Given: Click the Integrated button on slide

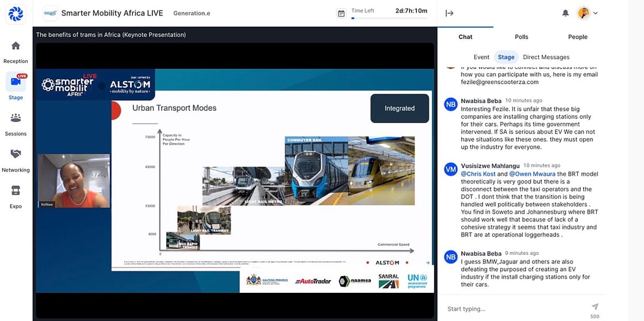Looking at the screenshot, I should pos(399,109).
